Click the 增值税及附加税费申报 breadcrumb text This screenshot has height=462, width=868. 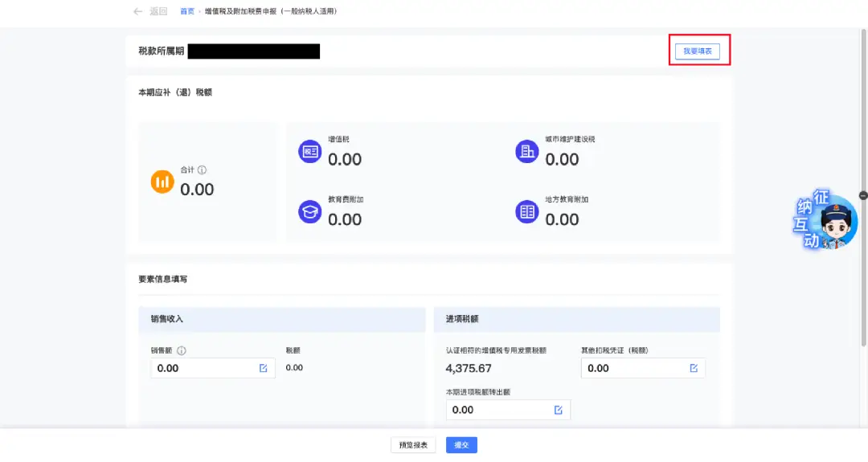[271, 11]
